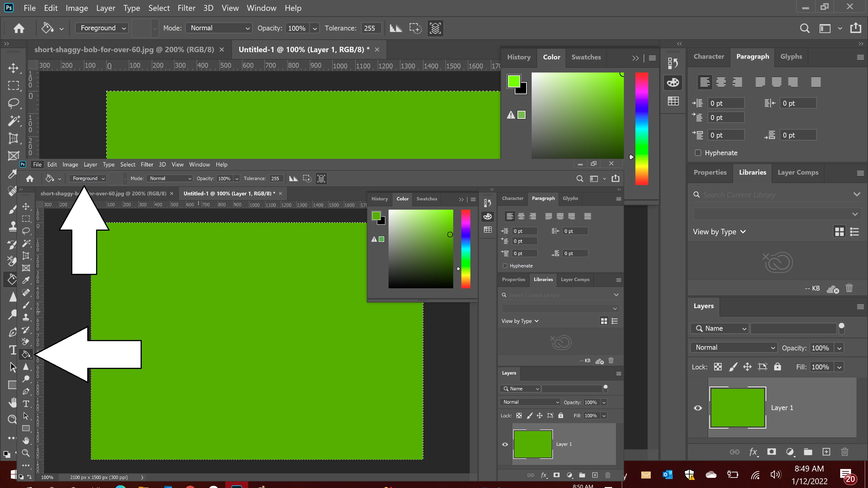Screen dimensions: 868x488
Task: Select the Magic Wand tool
Action: [14, 121]
